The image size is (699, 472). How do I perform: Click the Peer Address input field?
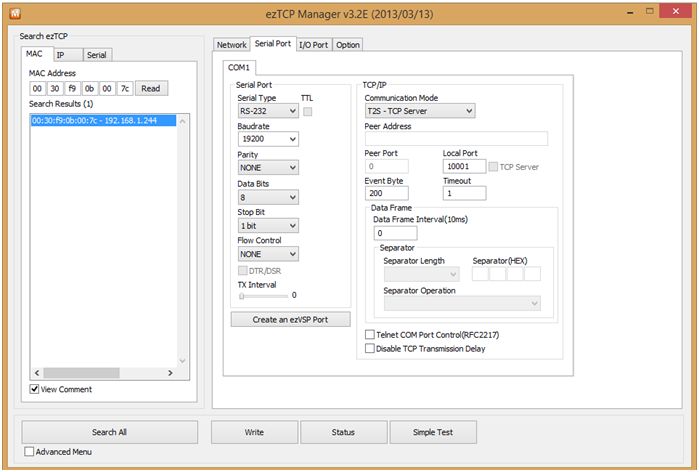coord(456,139)
